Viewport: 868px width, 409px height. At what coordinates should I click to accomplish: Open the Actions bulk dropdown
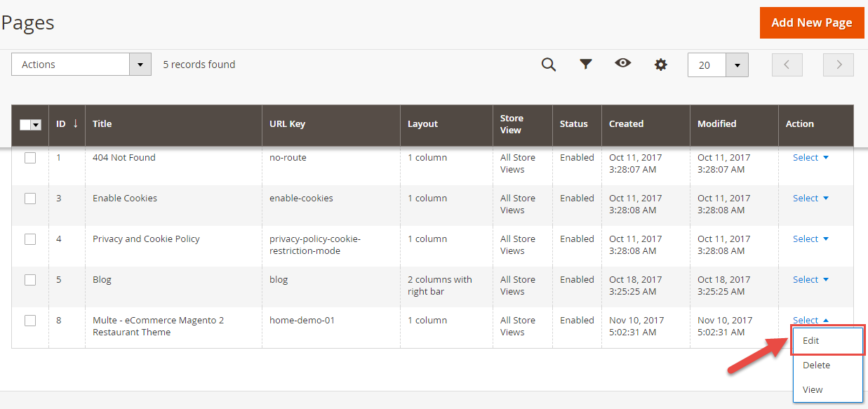coord(81,65)
